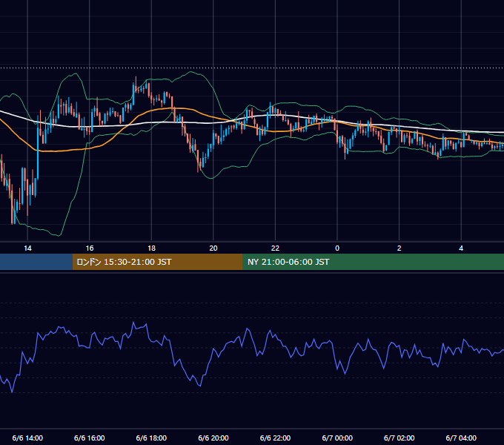Image resolution: width=504 pixels, height=445 pixels.
Task: Click the 6/6 20:00 label on the lower axis
Action: pyautogui.click(x=213, y=438)
